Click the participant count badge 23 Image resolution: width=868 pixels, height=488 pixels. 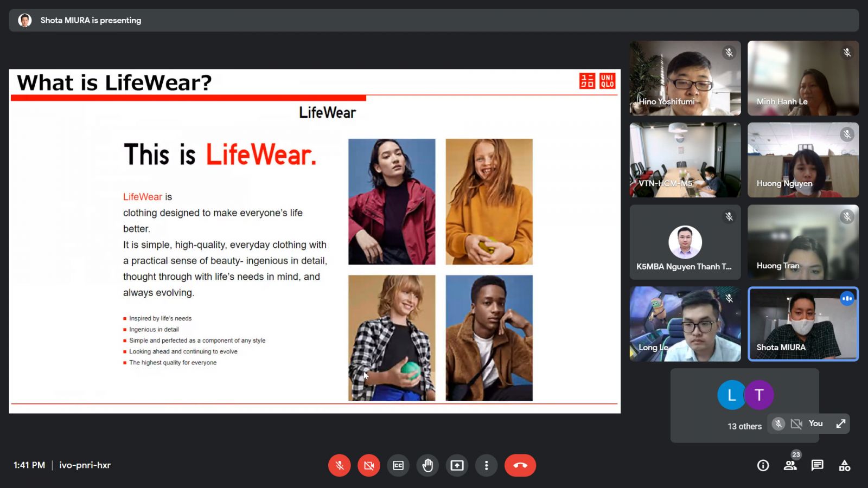pyautogui.click(x=796, y=454)
